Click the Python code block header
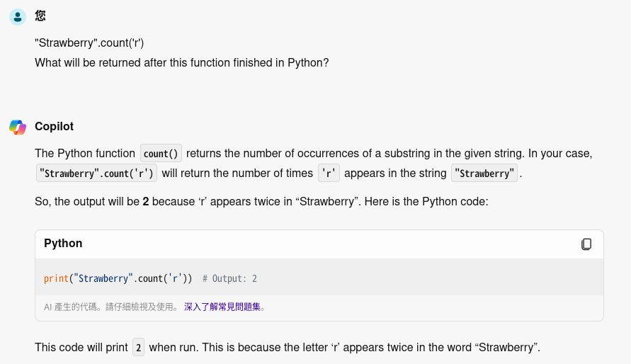Image resolution: width=631 pixels, height=364 pixels. 63,244
